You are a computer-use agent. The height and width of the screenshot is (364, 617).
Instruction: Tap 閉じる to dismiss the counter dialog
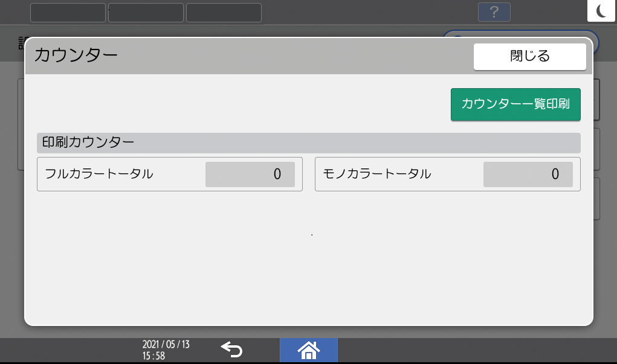click(x=529, y=56)
